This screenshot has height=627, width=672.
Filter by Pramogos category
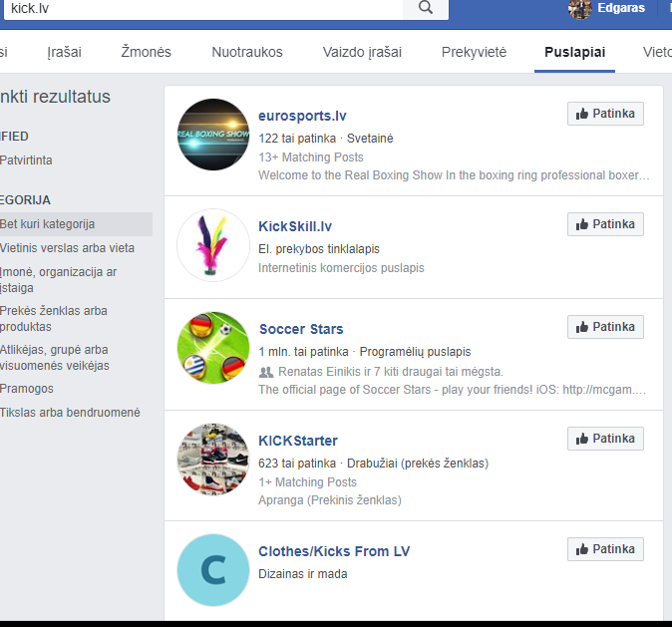tap(27, 389)
